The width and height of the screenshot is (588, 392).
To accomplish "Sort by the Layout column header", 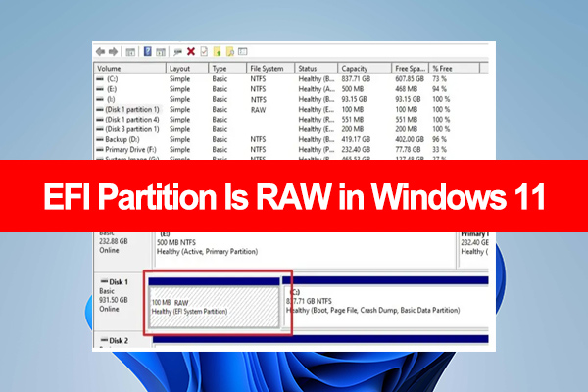I will [187, 69].
